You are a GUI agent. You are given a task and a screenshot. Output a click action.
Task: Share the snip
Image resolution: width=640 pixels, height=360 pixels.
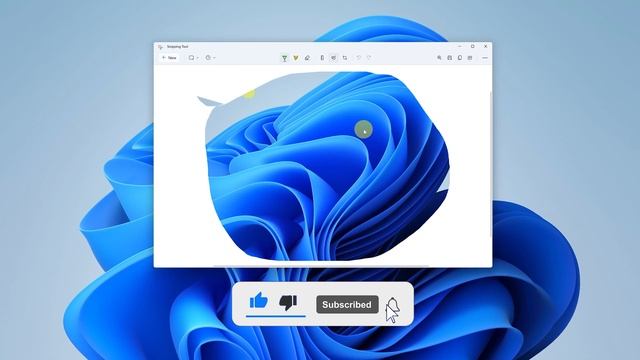tap(470, 58)
